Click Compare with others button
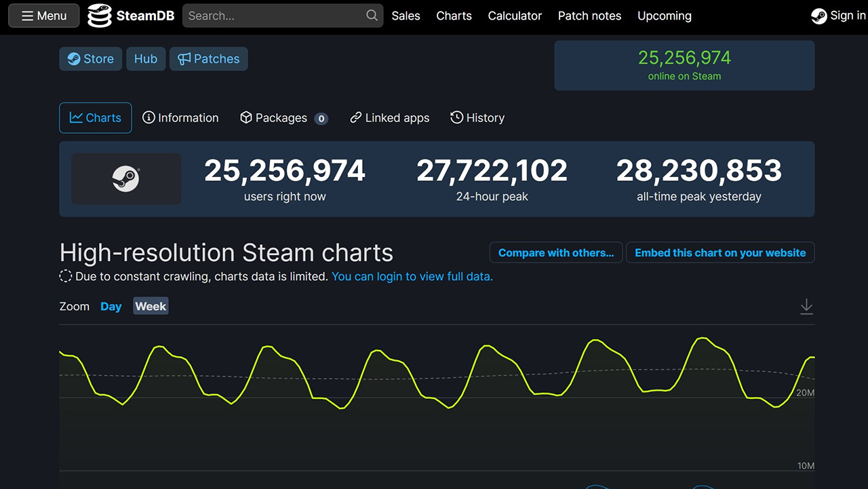Viewport: 868px width, 489px height. (x=556, y=253)
